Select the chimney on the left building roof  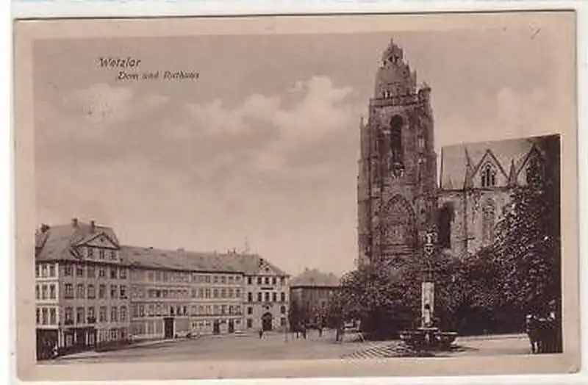pyautogui.click(x=74, y=222)
